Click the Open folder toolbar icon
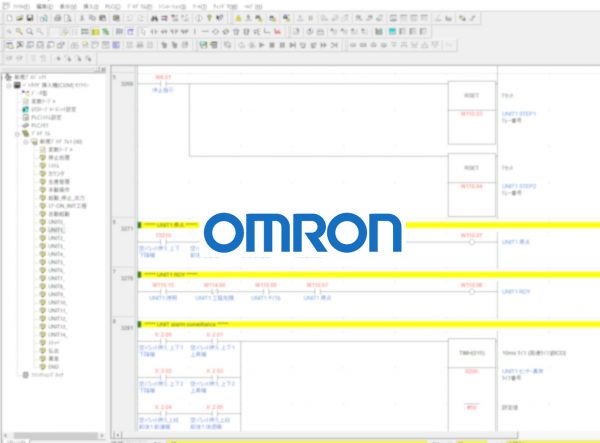Screen dimensions: 600x443 click(x=20, y=18)
